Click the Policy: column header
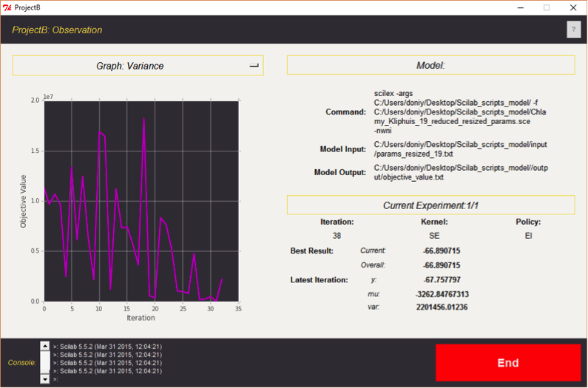 528,222
